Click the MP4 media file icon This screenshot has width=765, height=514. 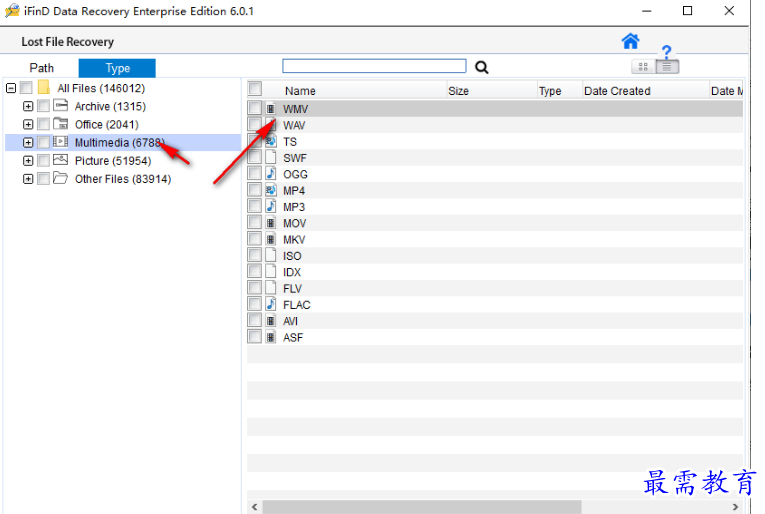point(271,190)
